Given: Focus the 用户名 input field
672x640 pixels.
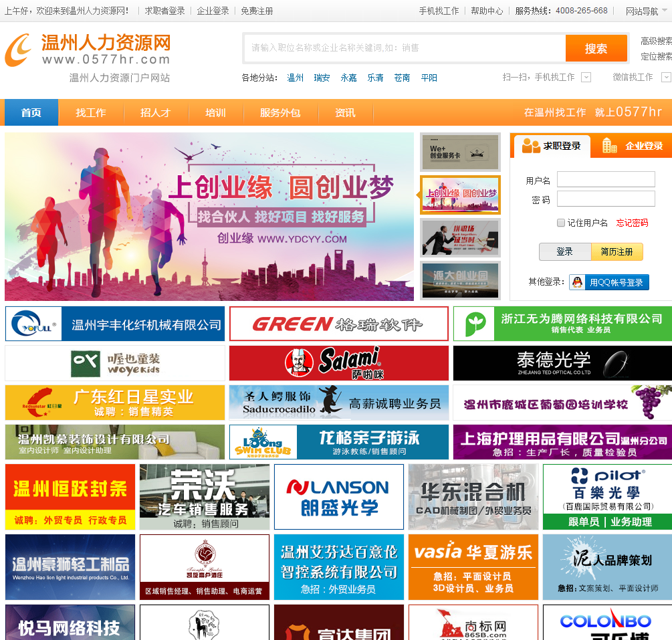Looking at the screenshot, I should 606,179.
